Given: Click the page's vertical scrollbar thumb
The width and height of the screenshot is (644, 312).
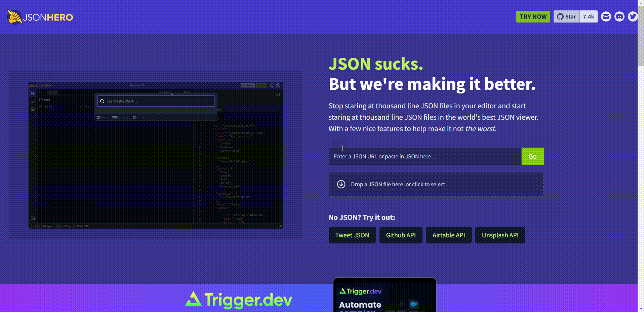Looking at the screenshot, I should point(641,36).
